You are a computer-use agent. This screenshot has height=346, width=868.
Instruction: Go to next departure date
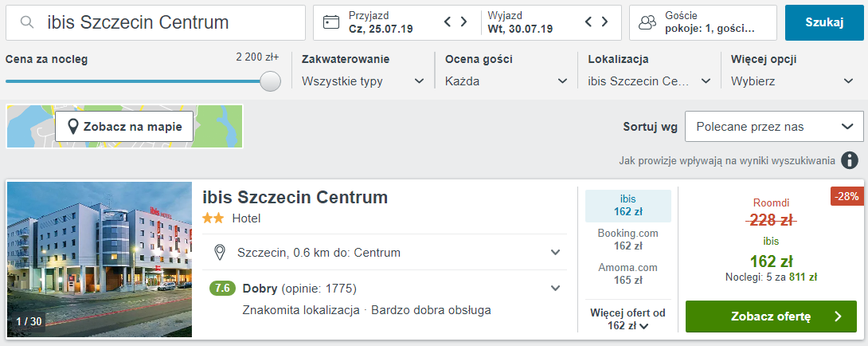604,22
